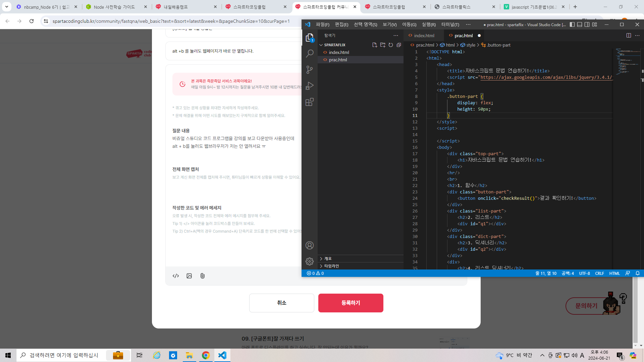Image resolution: width=644 pixels, height=362 pixels.
Task: Open Chrome tab search dropdown
Action: [7, 7]
